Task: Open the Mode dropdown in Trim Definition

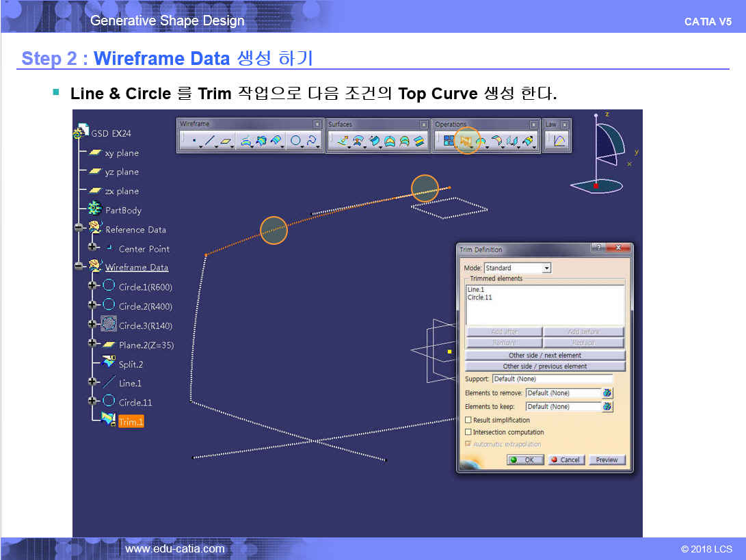Action: [x=546, y=268]
